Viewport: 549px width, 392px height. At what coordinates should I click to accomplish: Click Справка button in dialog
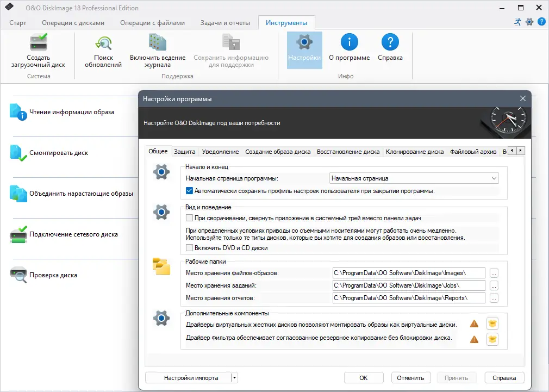point(504,378)
